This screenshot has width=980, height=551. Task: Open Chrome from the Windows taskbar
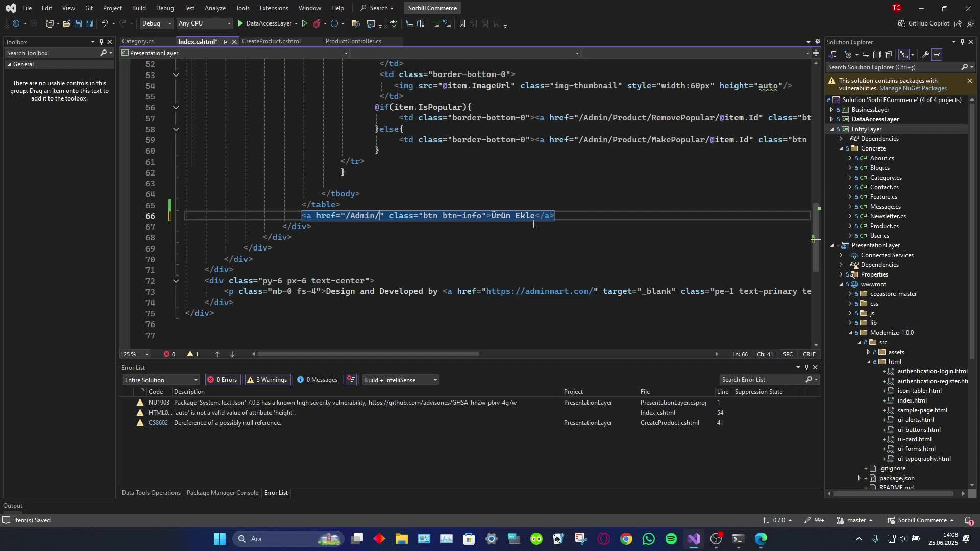click(x=626, y=539)
